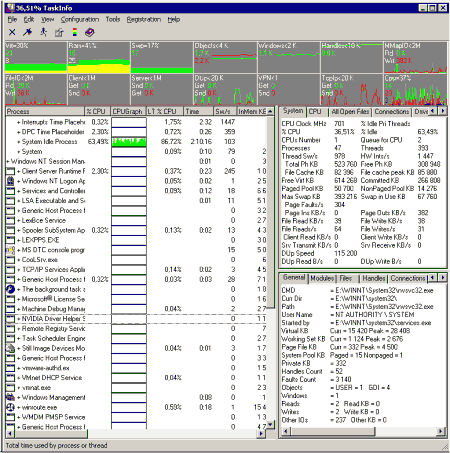
Task: Click the CPUGraph column header
Action: pos(128,111)
